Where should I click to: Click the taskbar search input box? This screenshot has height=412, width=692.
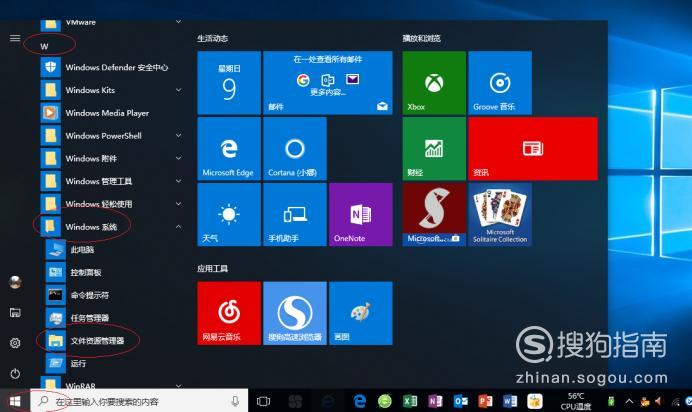tap(139, 401)
